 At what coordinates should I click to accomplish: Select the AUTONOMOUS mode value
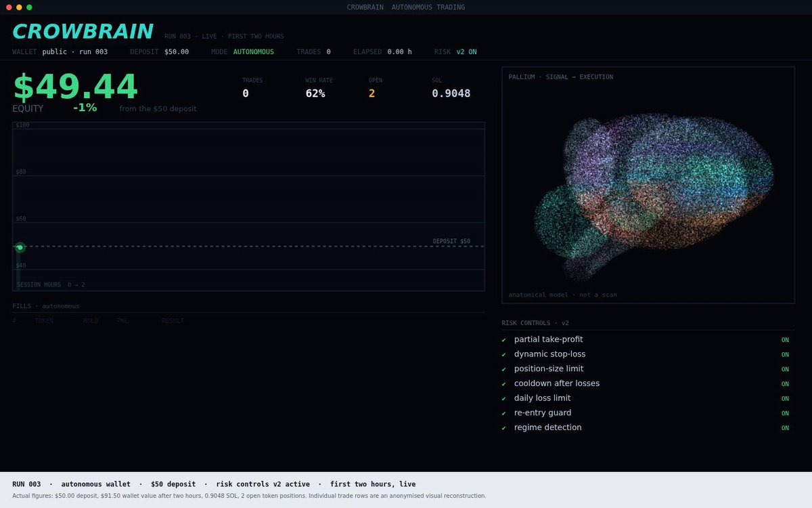254,51
